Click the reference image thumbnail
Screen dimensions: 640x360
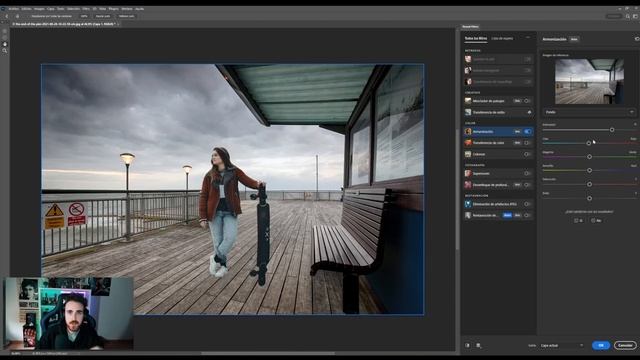[x=589, y=81]
